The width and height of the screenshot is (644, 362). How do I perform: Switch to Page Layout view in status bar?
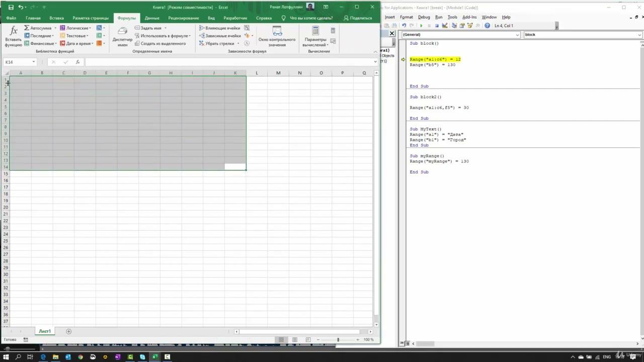295,340
